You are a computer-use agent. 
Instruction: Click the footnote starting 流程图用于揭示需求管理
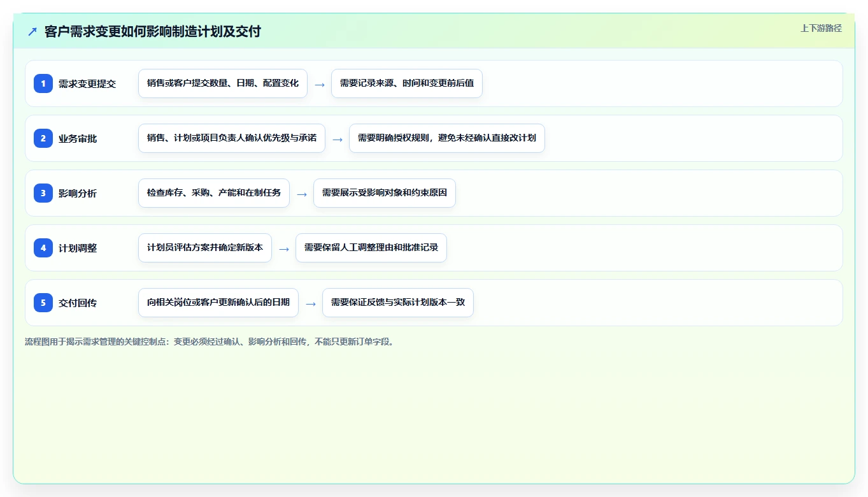[x=210, y=342]
